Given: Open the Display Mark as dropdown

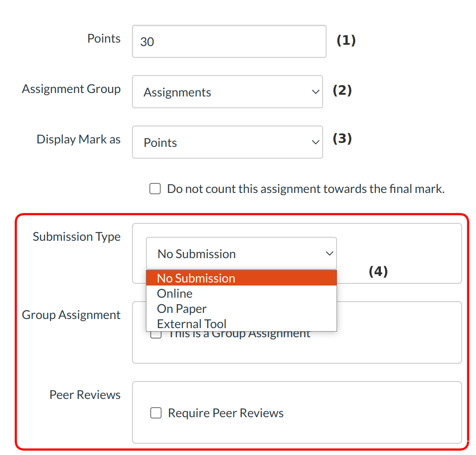Looking at the screenshot, I should (227, 143).
